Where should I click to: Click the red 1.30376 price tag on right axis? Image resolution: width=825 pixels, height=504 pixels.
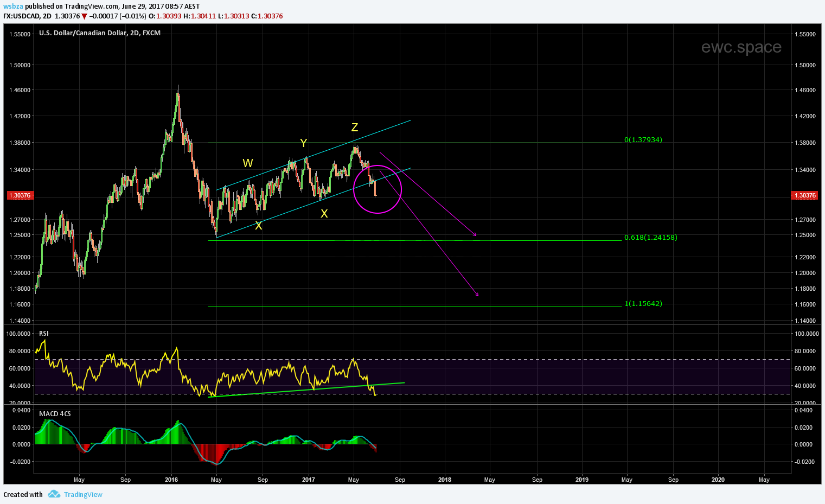pos(804,195)
